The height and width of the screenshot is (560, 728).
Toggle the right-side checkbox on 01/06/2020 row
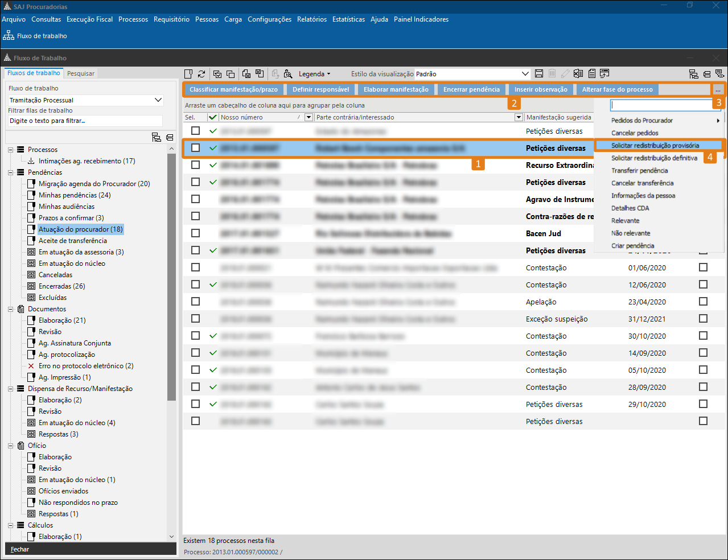pyautogui.click(x=703, y=267)
